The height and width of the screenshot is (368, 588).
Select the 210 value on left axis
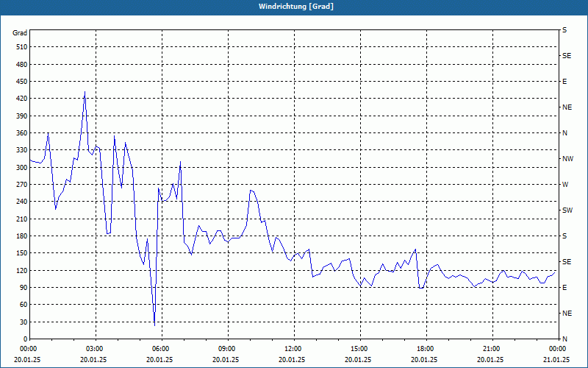pyautogui.click(x=22, y=219)
